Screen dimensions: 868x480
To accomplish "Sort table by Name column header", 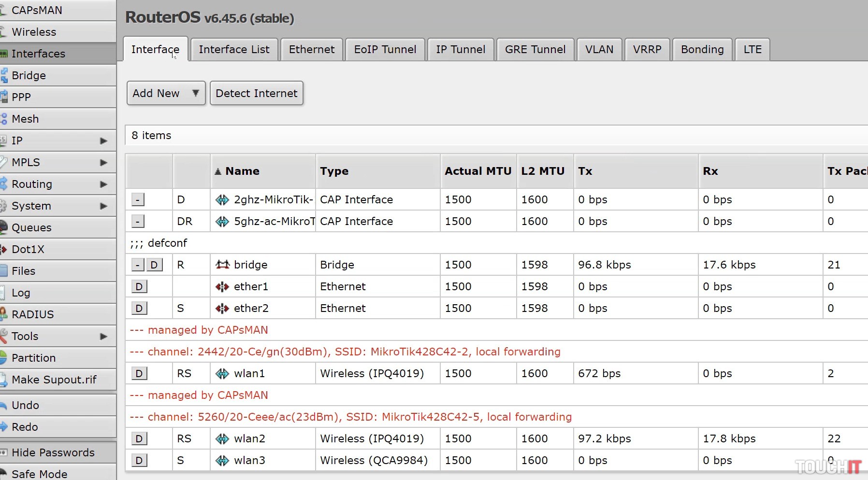I will tap(242, 171).
